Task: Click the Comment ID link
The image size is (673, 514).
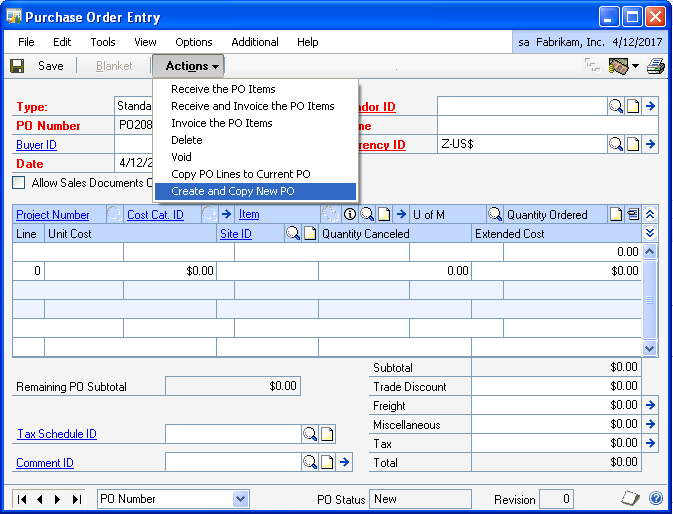Action: pos(45,463)
